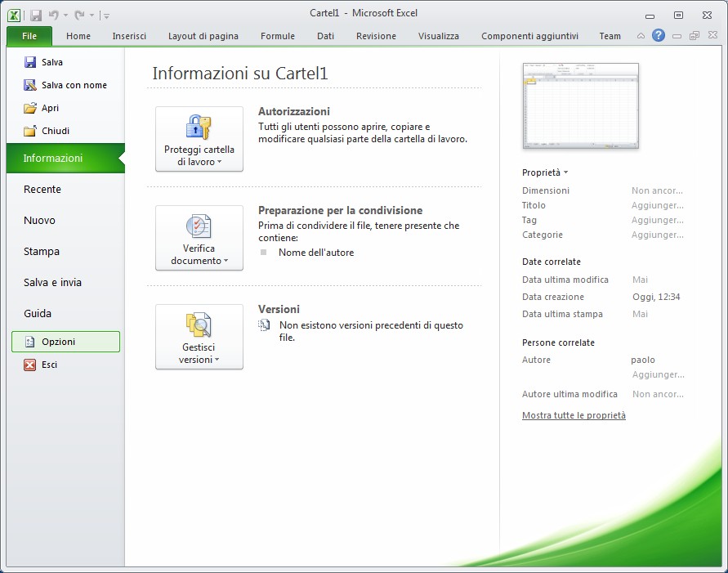
Task: Click the author name paolo
Action: [643, 360]
